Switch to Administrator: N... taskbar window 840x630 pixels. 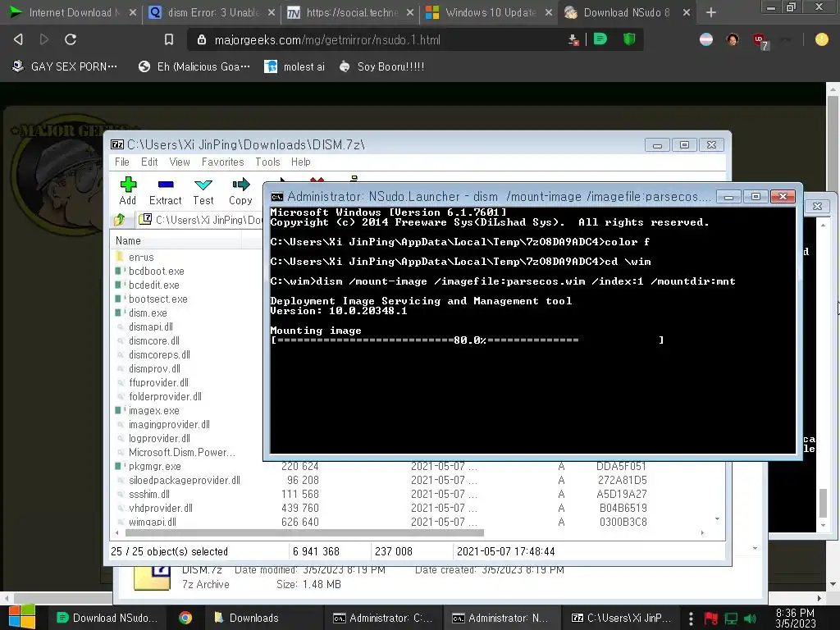(502, 618)
